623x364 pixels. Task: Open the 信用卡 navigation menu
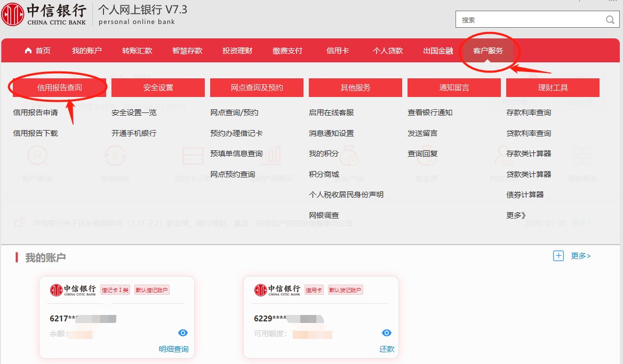point(337,51)
